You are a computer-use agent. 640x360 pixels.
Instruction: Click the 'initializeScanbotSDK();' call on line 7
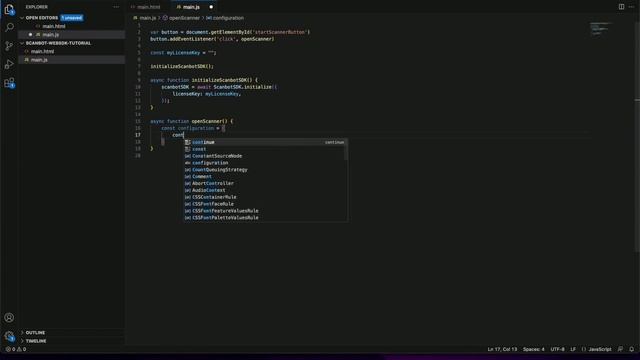click(x=182, y=66)
